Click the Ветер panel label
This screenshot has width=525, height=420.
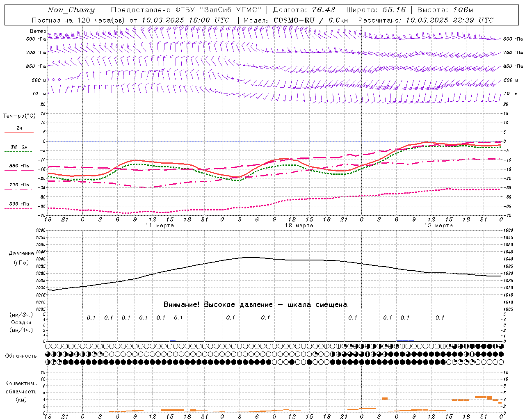pos(38,31)
